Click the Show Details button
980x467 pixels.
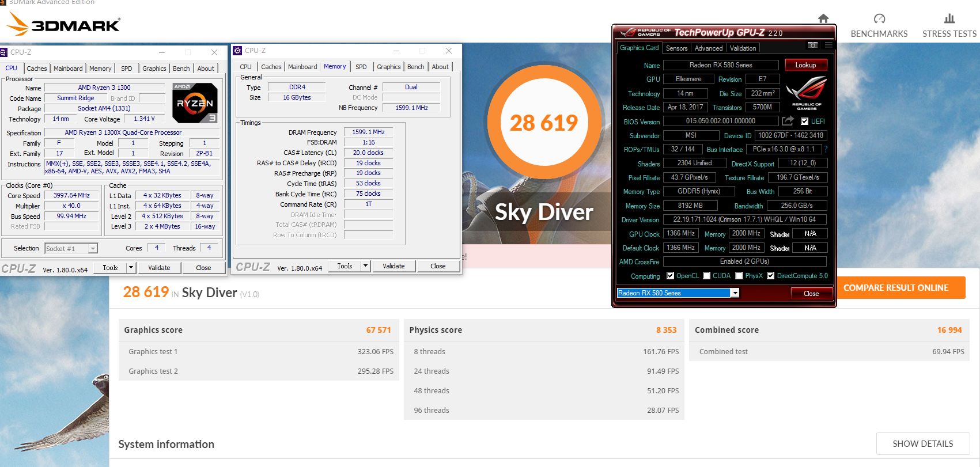[923, 444]
